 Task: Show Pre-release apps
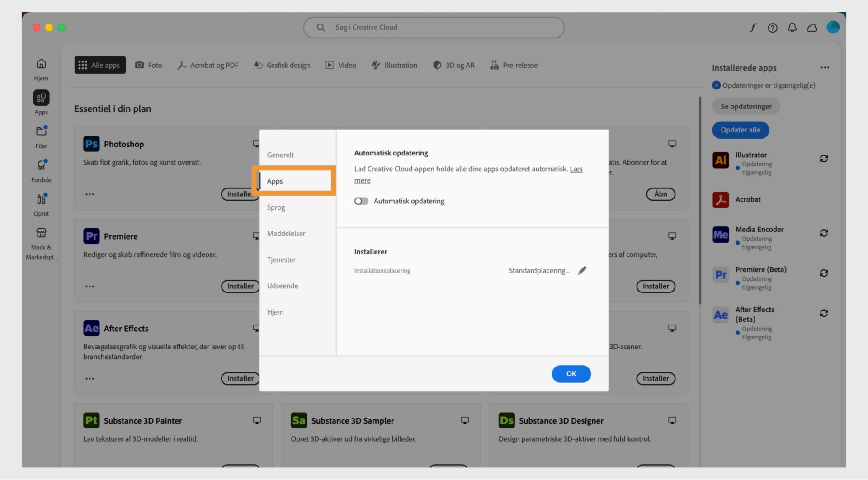[x=514, y=65]
